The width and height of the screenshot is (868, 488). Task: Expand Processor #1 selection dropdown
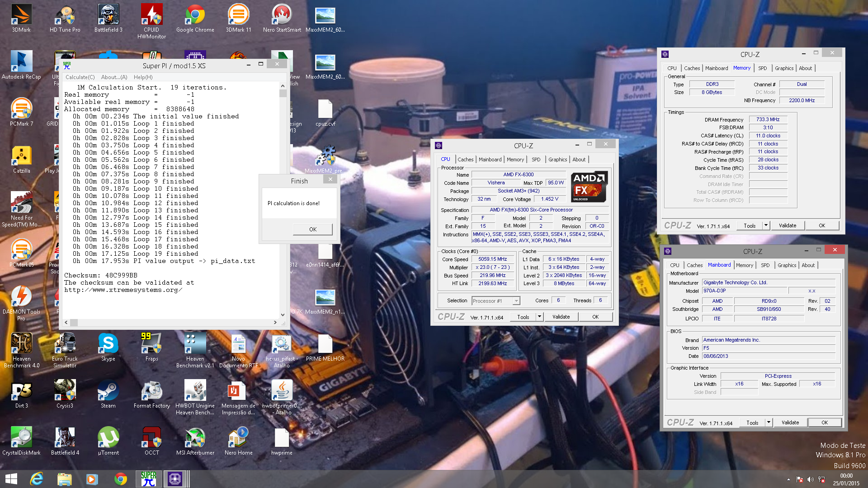[516, 301]
